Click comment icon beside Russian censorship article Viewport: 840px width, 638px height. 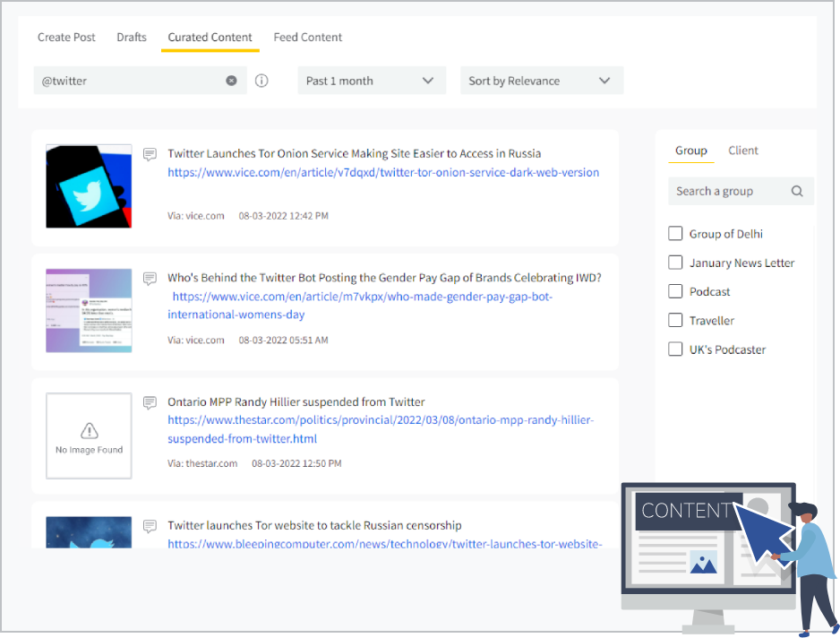coord(150,526)
